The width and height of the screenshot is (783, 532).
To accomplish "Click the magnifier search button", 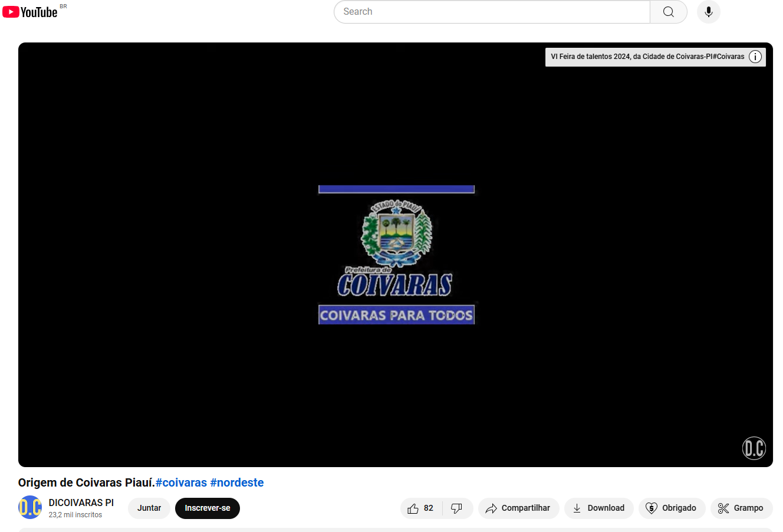I will pyautogui.click(x=668, y=12).
